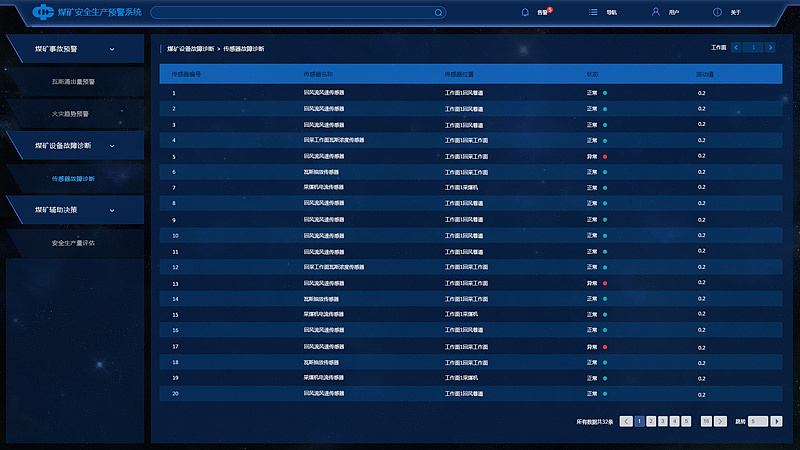Image resolution: width=800 pixels, height=450 pixels.
Task: Click page 1 button in pagination
Action: (639, 421)
